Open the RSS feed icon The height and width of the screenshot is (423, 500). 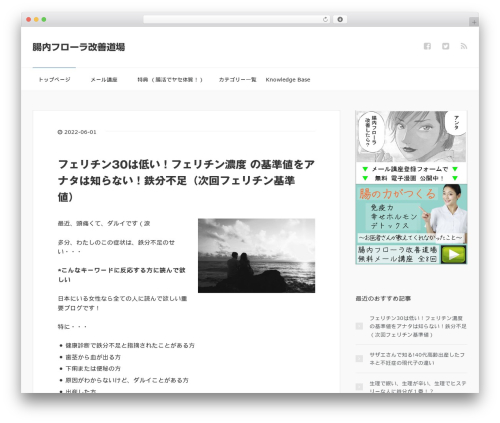[464, 46]
